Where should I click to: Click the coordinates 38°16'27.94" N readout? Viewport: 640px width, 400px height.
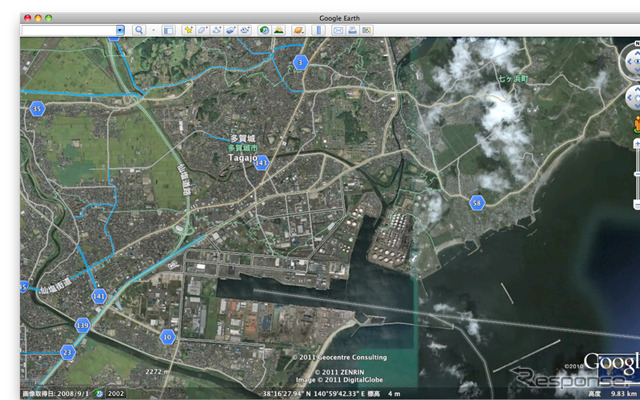(286, 394)
